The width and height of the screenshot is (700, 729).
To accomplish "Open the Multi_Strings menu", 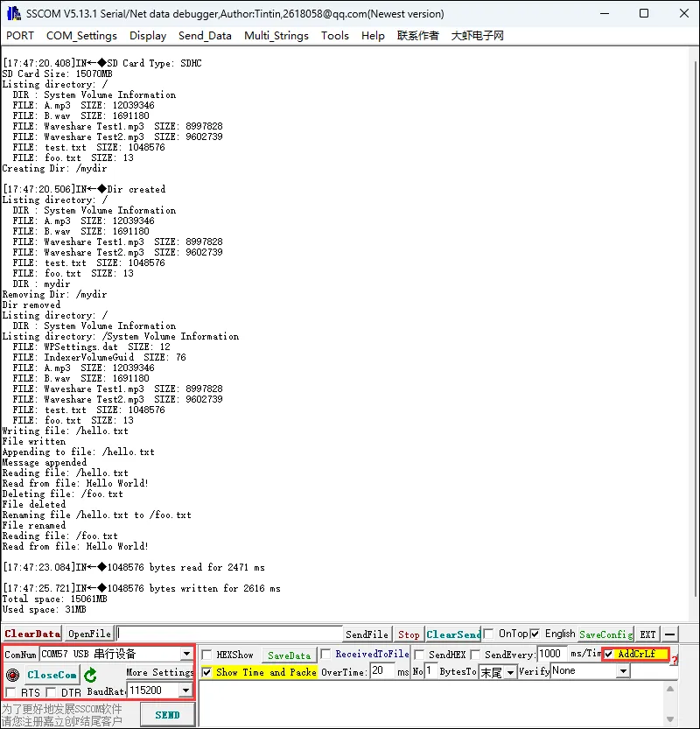I will 276,36.
